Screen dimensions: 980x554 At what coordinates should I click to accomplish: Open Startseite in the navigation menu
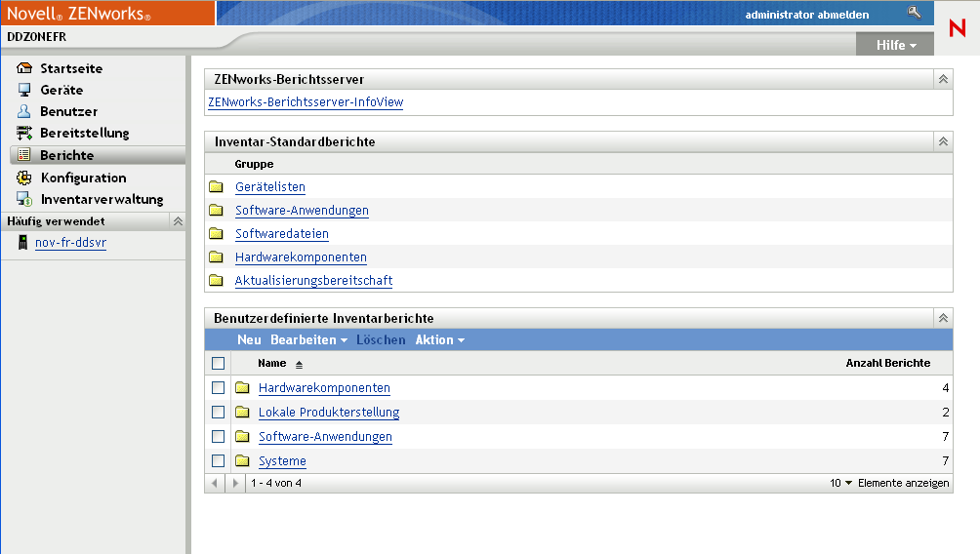pos(71,68)
